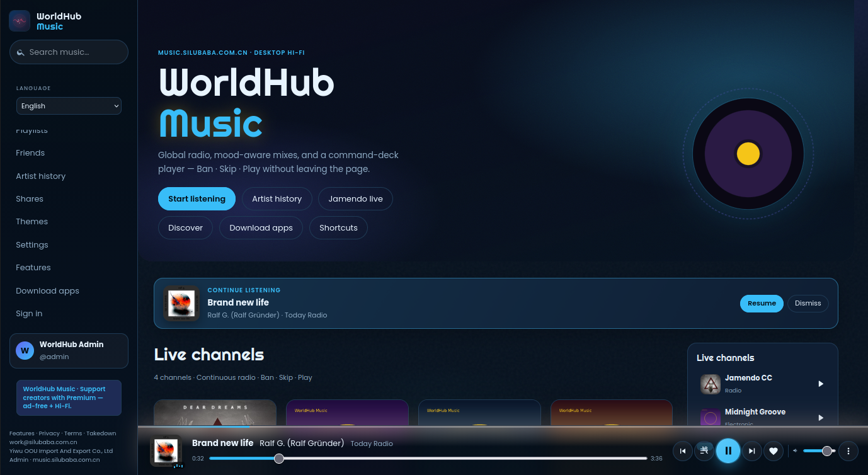
Task: Click the continue listening album thumbnail
Action: click(181, 303)
